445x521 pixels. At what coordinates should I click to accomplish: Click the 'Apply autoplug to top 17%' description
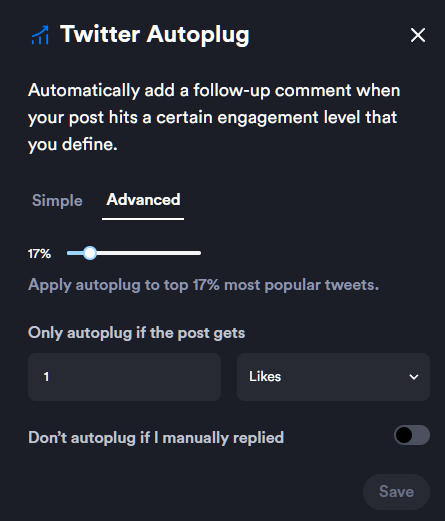coord(204,285)
